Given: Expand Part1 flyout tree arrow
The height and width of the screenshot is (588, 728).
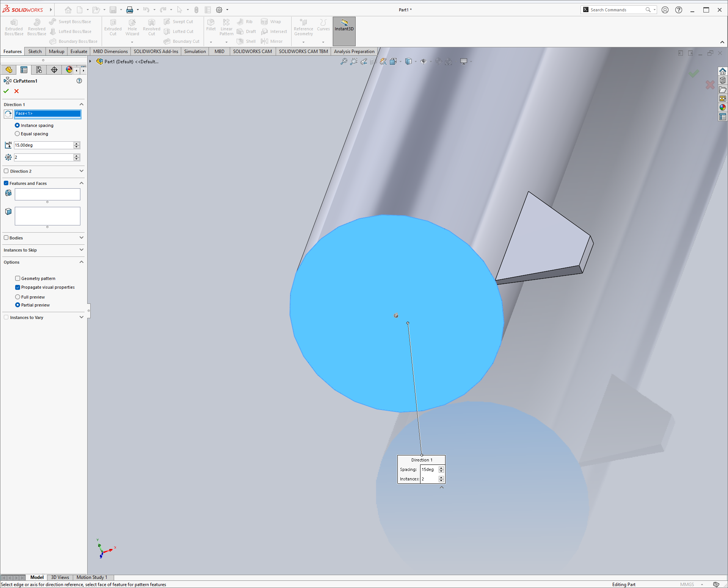Looking at the screenshot, I should click(90, 61).
